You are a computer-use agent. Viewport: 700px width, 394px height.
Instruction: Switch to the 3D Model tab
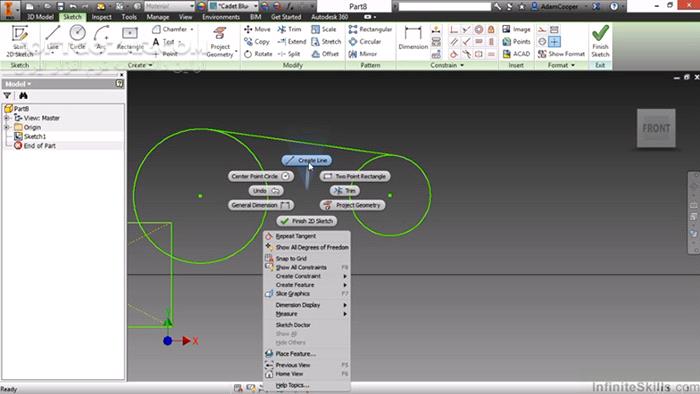40,17
